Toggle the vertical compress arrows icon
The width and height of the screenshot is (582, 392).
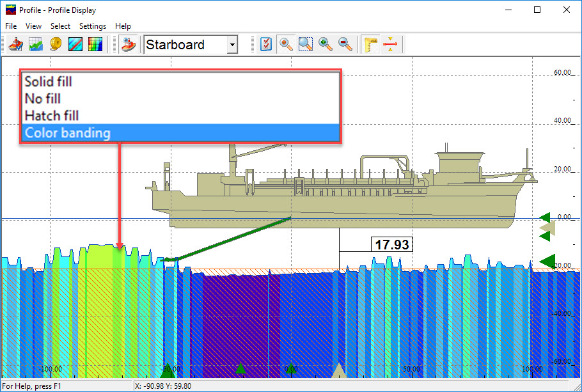click(391, 45)
